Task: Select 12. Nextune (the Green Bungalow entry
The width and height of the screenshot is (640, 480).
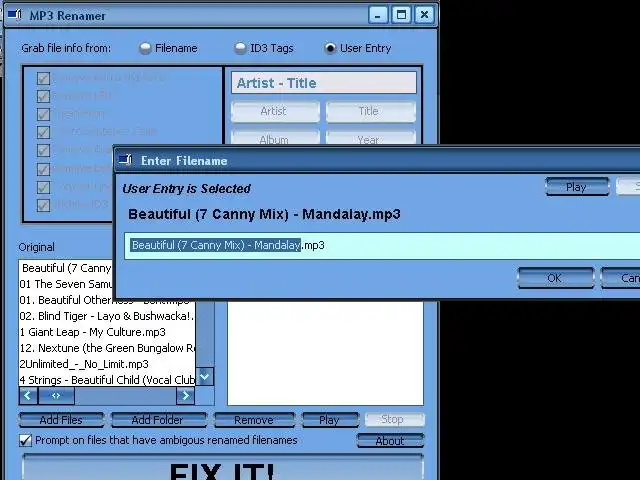Action: pos(107,348)
